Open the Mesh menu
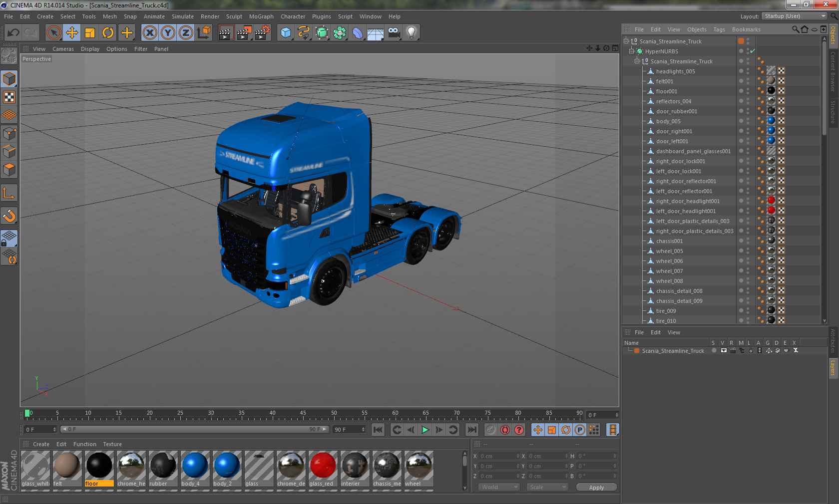The height and width of the screenshot is (504, 839). tap(109, 16)
